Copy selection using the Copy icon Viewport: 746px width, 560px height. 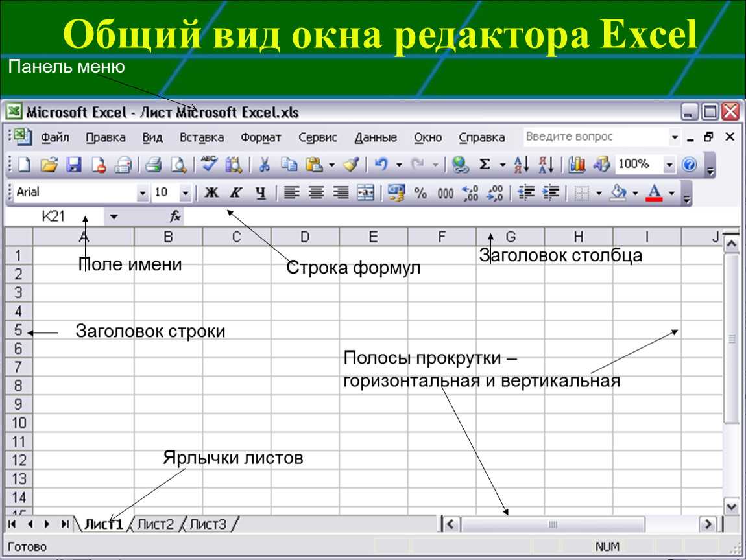tap(289, 165)
